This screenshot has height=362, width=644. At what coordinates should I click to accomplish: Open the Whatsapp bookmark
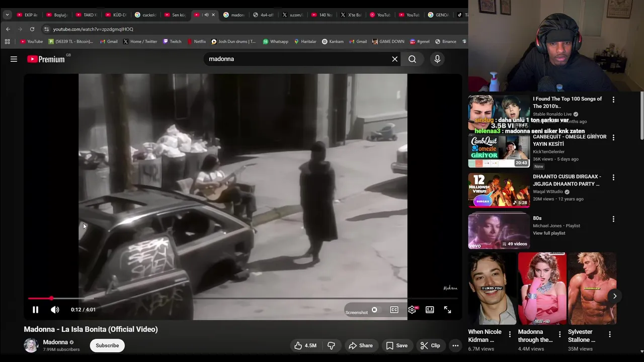(276, 42)
